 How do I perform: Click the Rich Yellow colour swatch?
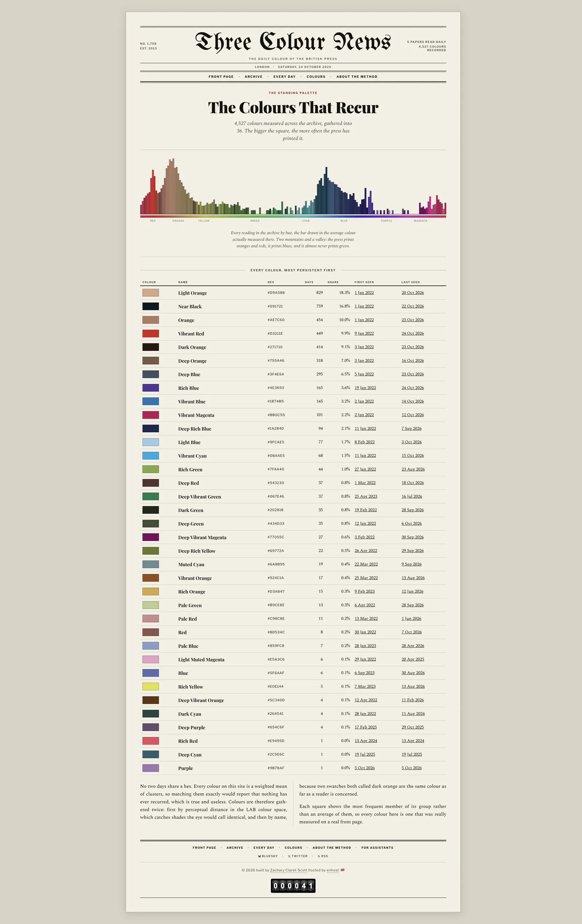(x=150, y=686)
